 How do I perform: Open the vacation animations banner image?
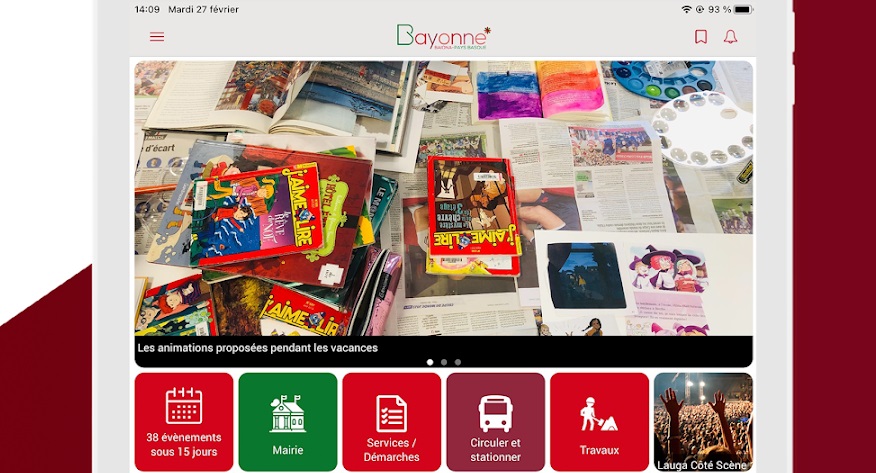tap(444, 198)
